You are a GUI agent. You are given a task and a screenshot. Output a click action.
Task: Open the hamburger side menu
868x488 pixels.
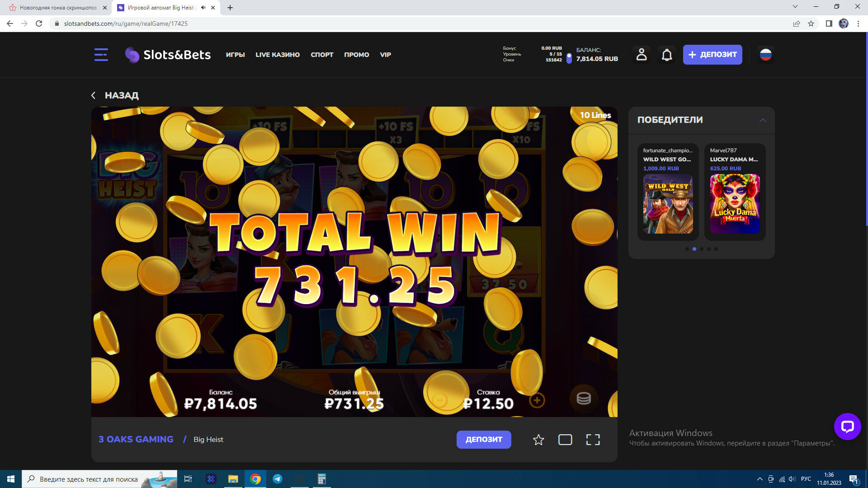click(x=101, y=55)
